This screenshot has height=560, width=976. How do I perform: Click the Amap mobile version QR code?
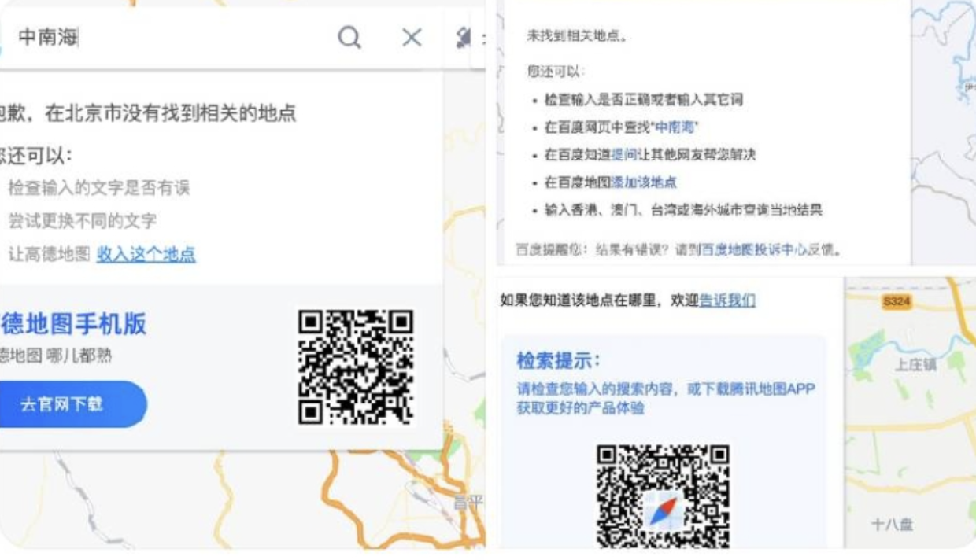tap(356, 367)
